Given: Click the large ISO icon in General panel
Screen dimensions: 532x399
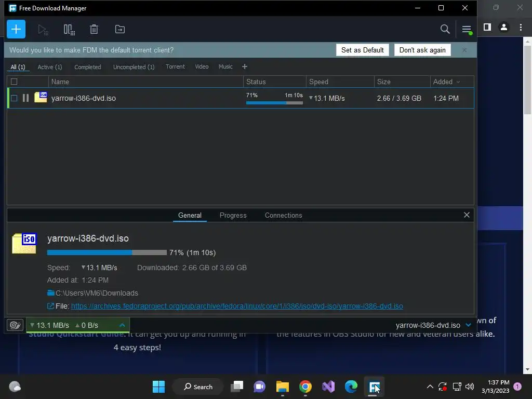Looking at the screenshot, I should (24, 243).
